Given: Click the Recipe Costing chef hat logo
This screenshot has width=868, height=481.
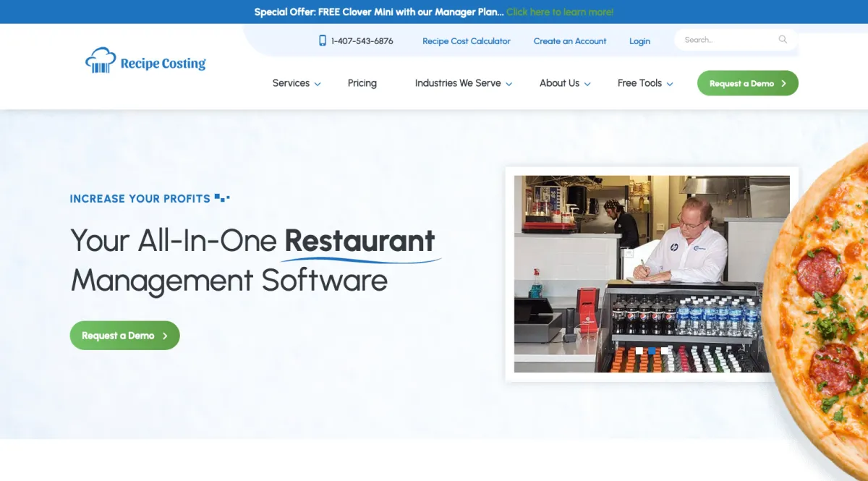Looking at the screenshot, I should (x=145, y=61).
